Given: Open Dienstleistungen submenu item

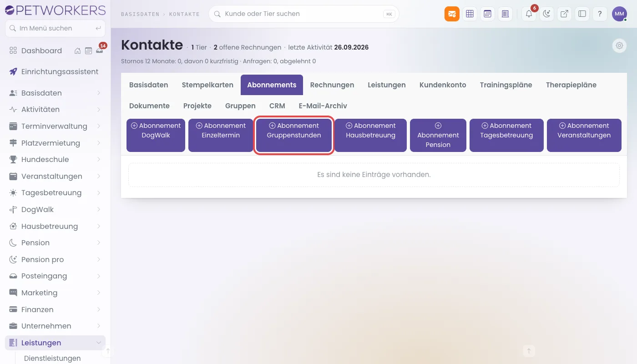Looking at the screenshot, I should [52, 358].
